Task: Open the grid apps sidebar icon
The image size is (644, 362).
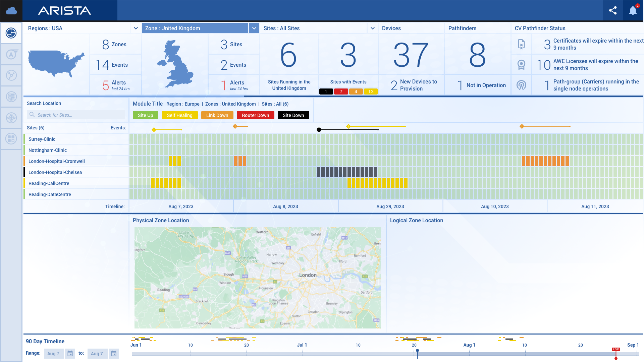Action: (x=11, y=138)
